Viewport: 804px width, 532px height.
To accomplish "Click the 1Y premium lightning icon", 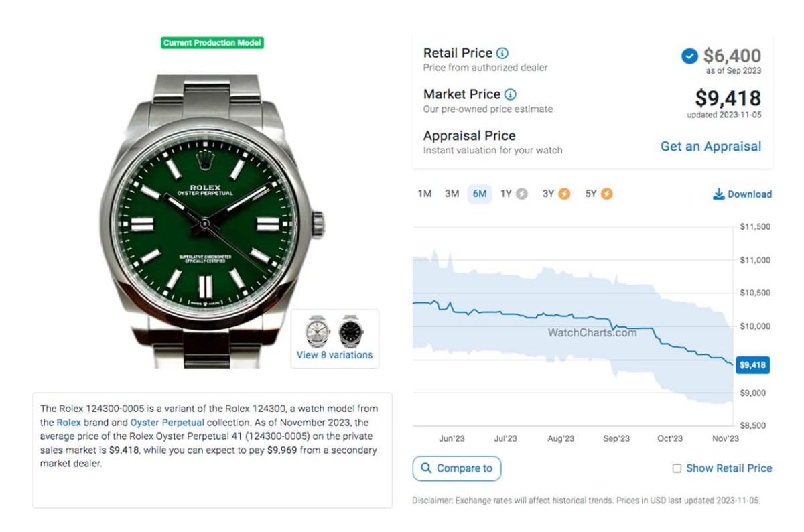I will 522,194.
